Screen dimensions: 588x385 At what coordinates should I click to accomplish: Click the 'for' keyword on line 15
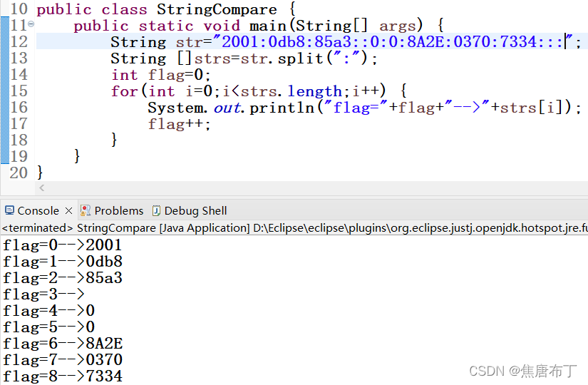click(x=125, y=91)
